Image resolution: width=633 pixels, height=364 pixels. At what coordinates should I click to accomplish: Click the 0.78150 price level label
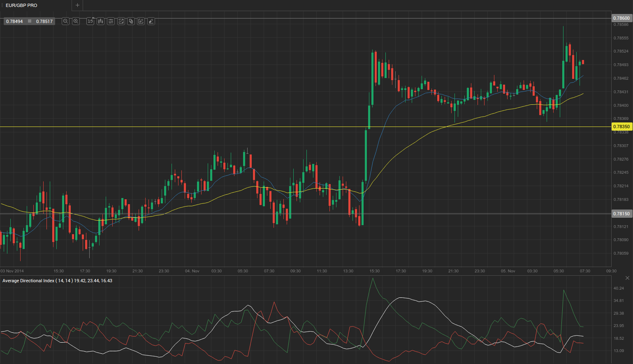[621, 214]
